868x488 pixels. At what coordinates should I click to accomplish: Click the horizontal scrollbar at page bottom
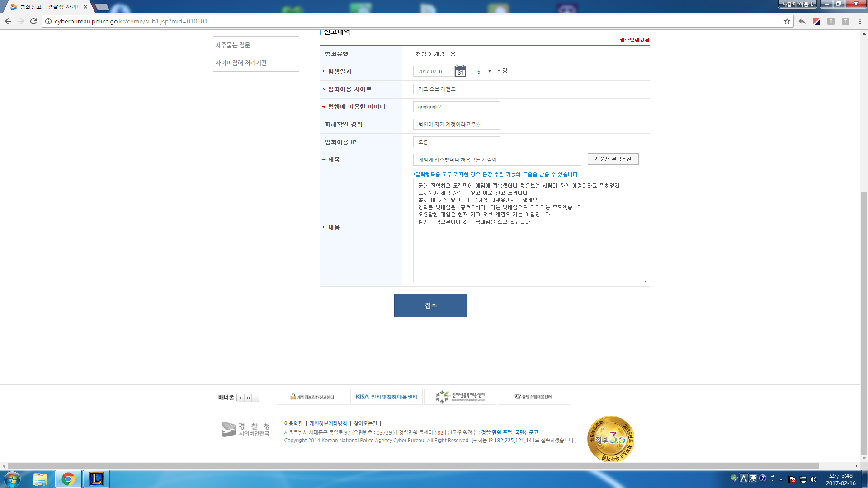(413, 466)
